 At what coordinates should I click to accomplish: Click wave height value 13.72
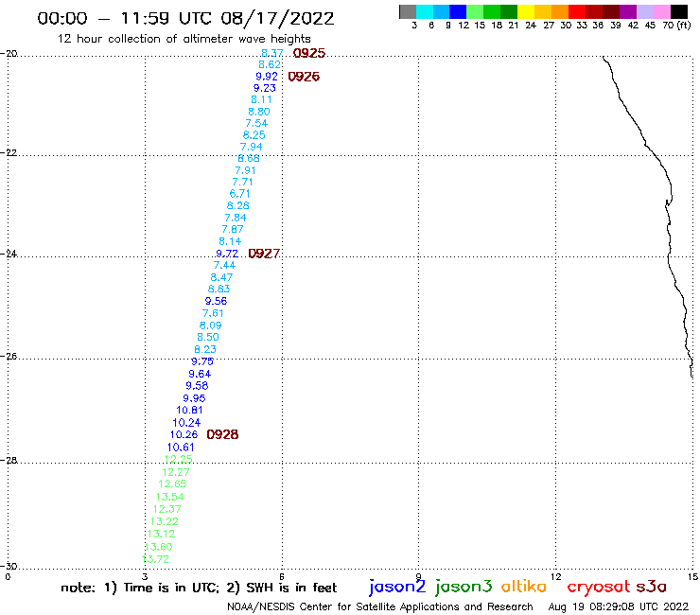click(155, 559)
